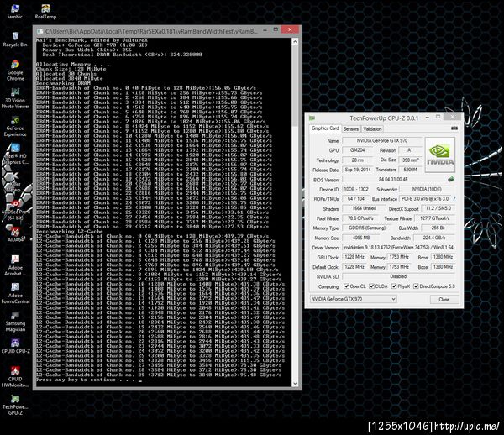Maximize the console window
The image size is (504, 435).
[x=276, y=30]
